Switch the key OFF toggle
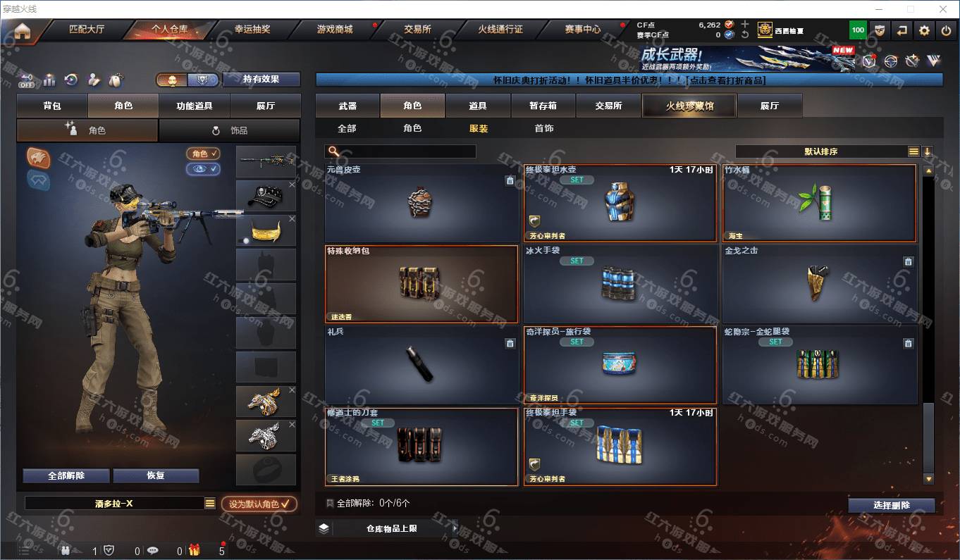 (27, 80)
